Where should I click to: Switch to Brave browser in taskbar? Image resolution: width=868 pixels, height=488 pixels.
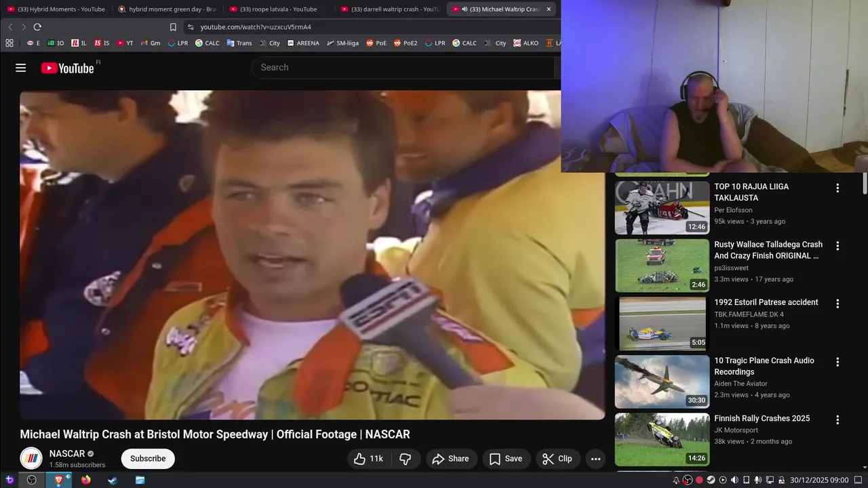[59, 480]
